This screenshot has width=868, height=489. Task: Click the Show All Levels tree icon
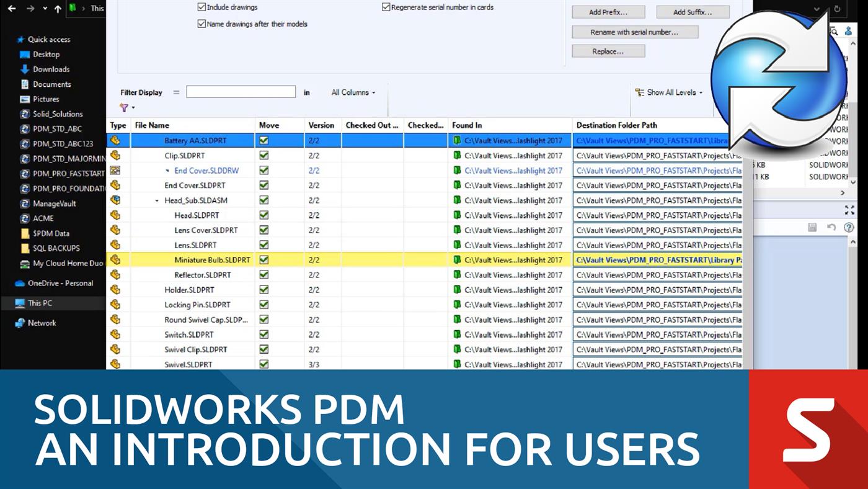(639, 92)
